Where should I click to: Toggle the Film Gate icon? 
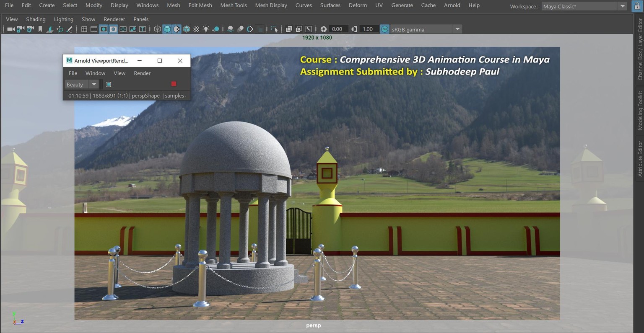click(x=94, y=29)
